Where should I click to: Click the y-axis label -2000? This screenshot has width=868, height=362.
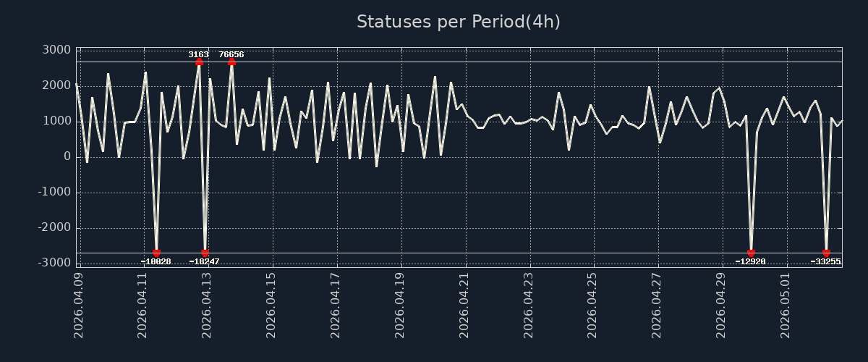[x=53, y=227]
